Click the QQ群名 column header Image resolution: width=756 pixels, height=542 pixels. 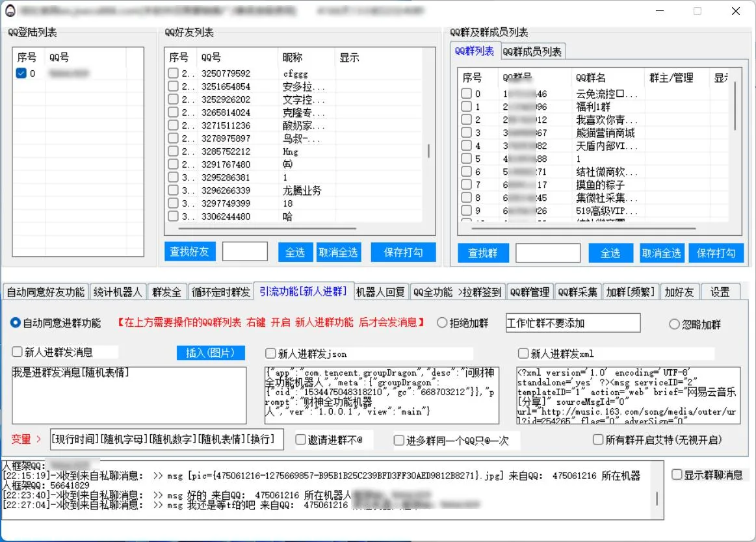(x=608, y=77)
